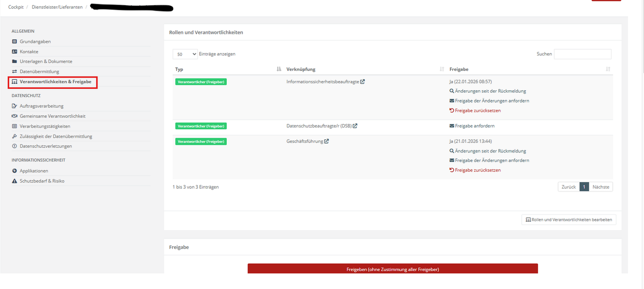Navigate to Dienstleister/Lieferanten breadcrumb
This screenshot has height=289, width=644.
[57, 7]
